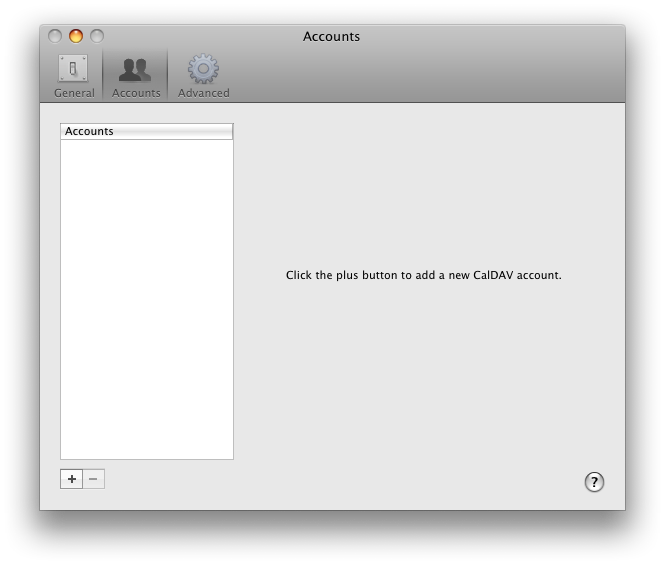Minimize the window using the yellow button
The height and width of the screenshot is (565, 665).
coord(76,36)
